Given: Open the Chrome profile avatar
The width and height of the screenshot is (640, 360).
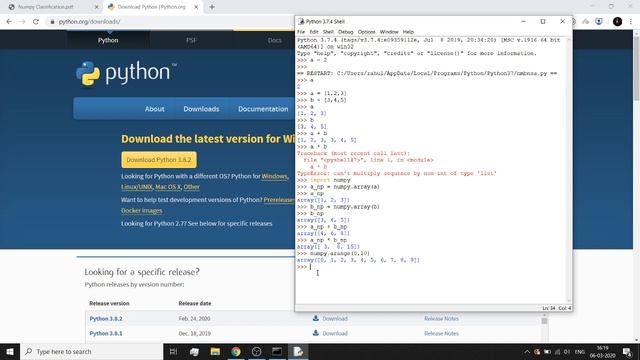Looking at the screenshot, I should click(618, 22).
